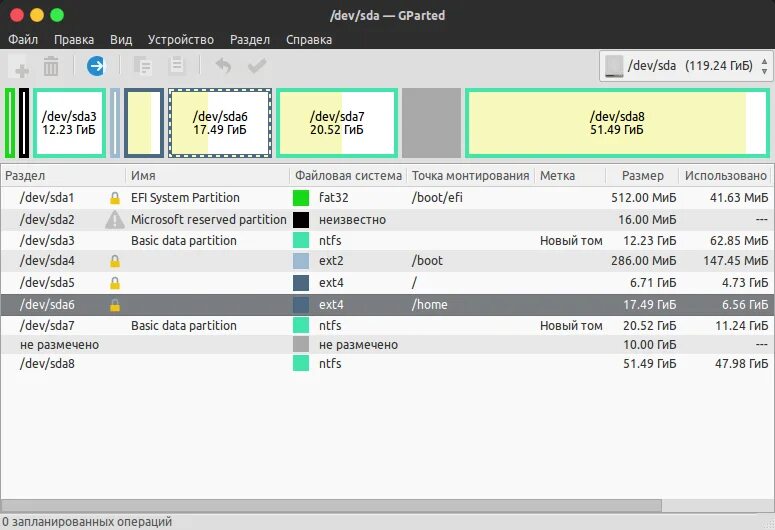Image resolution: width=775 pixels, height=530 pixels.
Task: Click the ext2 light blue color swatch
Action: click(301, 261)
